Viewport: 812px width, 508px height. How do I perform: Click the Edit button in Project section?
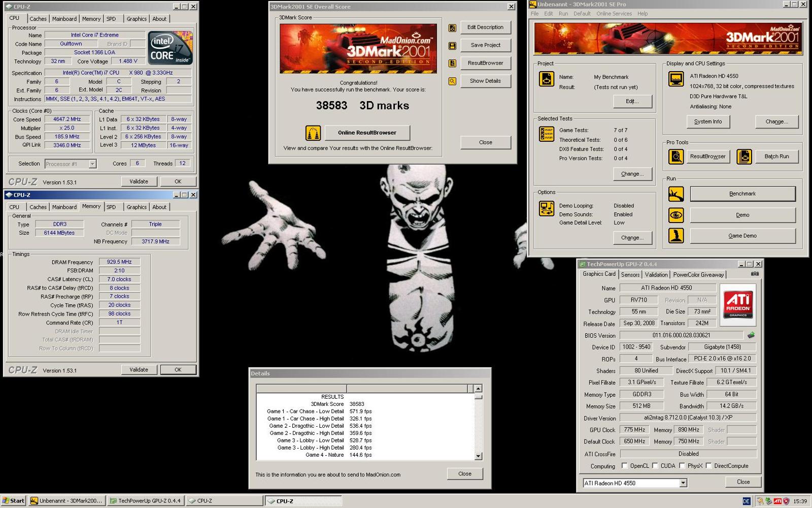tap(632, 102)
